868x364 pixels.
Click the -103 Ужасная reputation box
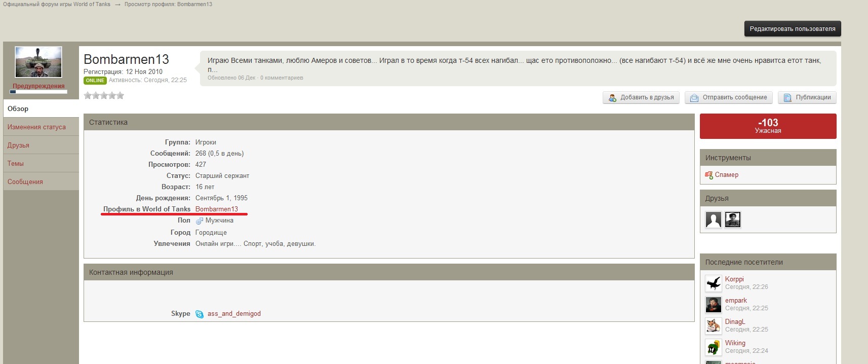pos(768,126)
